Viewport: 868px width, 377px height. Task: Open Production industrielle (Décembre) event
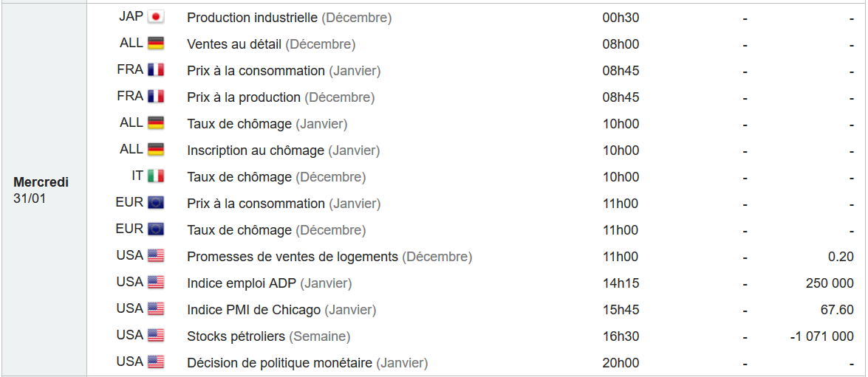[289, 18]
